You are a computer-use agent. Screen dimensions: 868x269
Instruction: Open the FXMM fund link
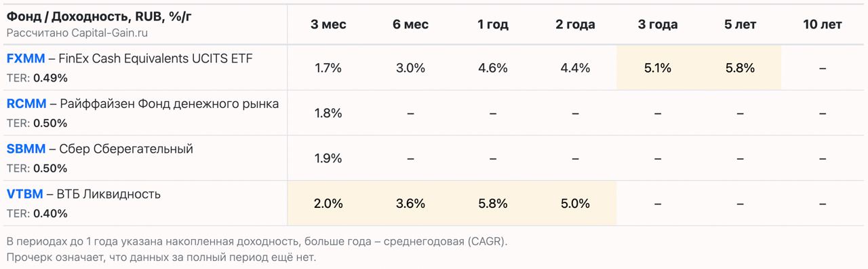click(x=26, y=59)
